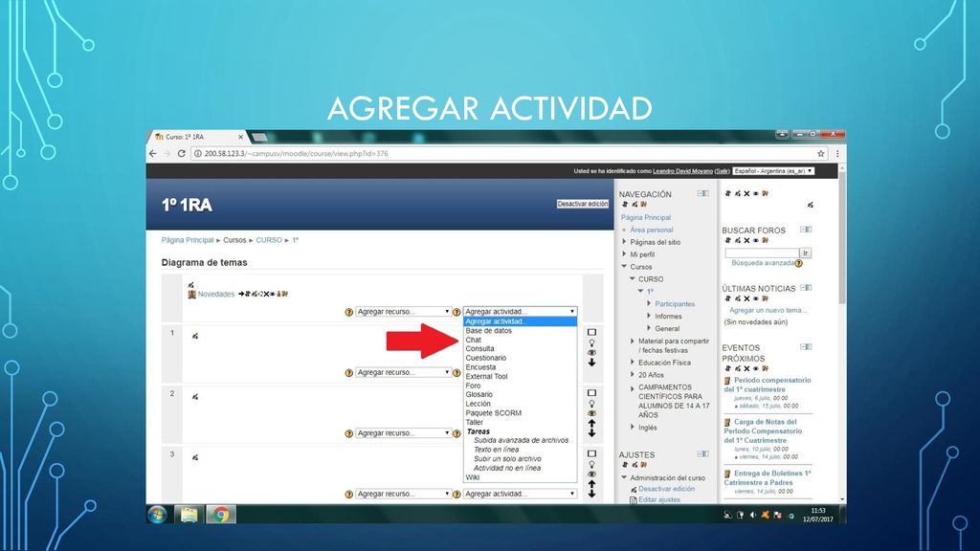This screenshot has height=551, width=980.
Task: Bookmark this page with star icon
Action: coord(820,154)
